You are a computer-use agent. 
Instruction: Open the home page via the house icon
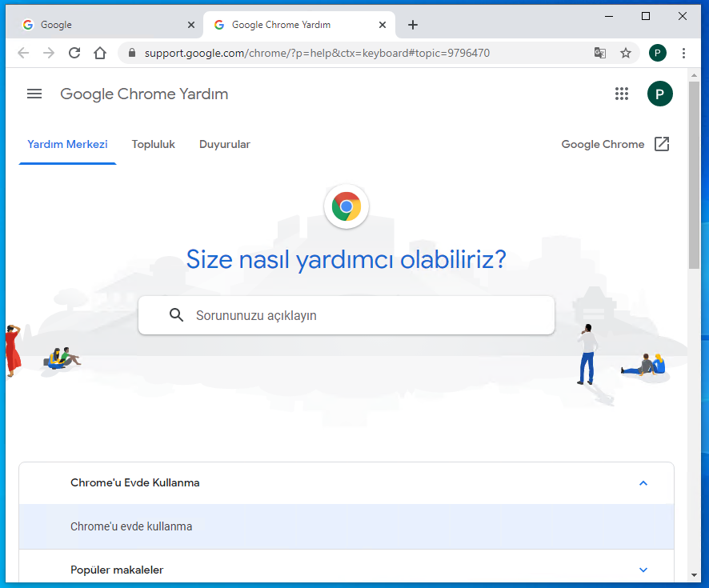(x=100, y=54)
